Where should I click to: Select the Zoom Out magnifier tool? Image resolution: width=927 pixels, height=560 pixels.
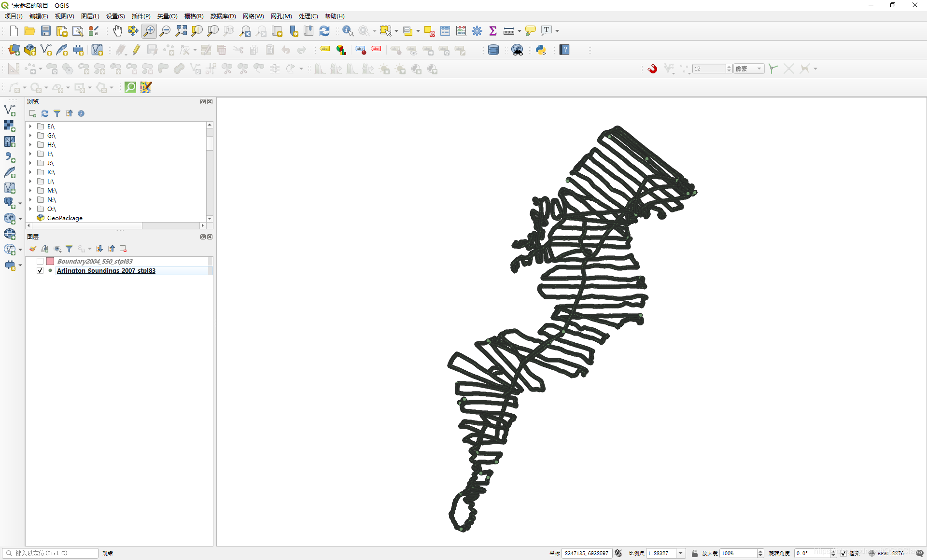click(x=165, y=31)
